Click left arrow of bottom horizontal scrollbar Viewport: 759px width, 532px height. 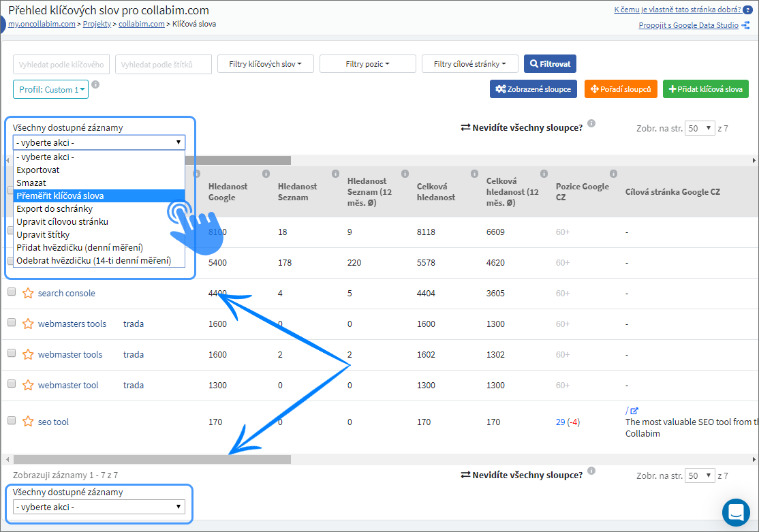click(x=7, y=459)
